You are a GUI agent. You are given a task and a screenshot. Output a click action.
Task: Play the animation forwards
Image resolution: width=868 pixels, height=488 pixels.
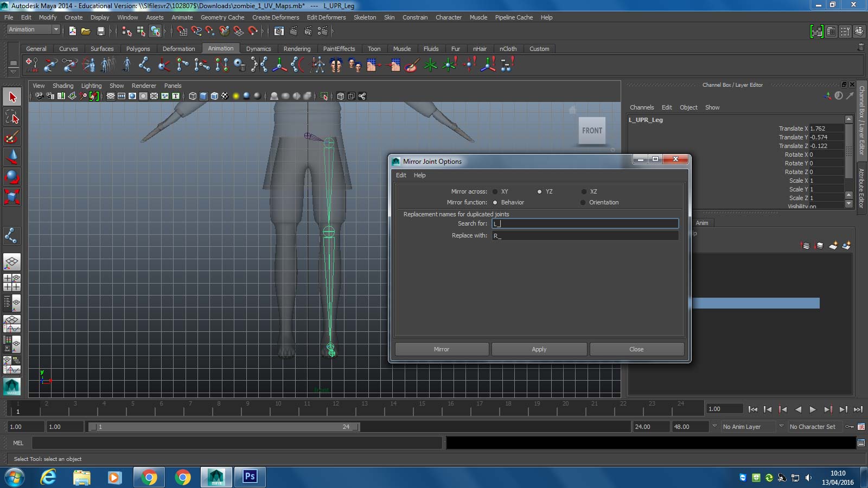(812, 409)
